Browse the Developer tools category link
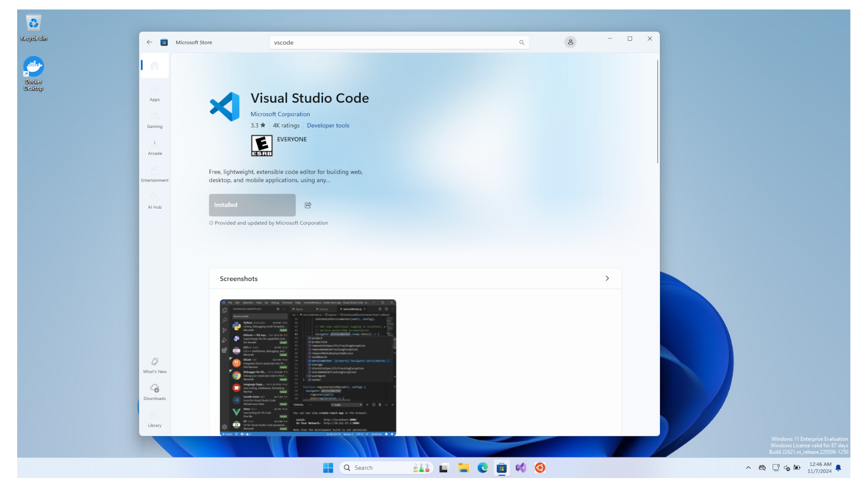 [328, 125]
